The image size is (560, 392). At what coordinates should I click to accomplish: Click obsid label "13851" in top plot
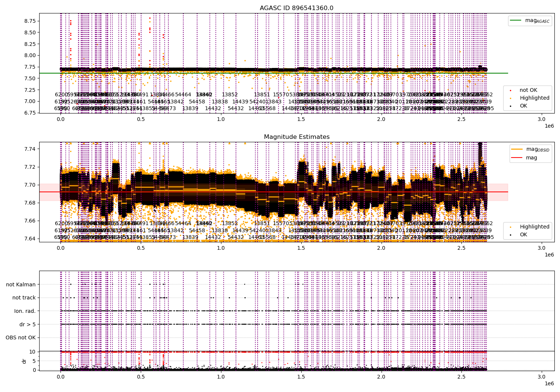(x=262, y=94)
